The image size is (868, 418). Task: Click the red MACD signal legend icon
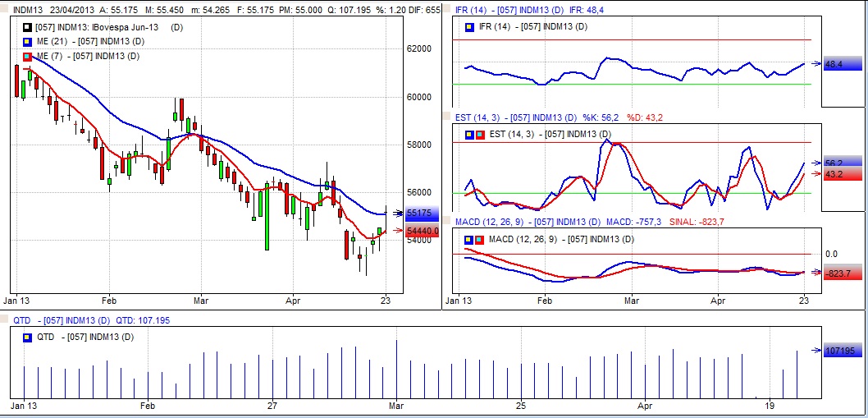tap(478, 239)
